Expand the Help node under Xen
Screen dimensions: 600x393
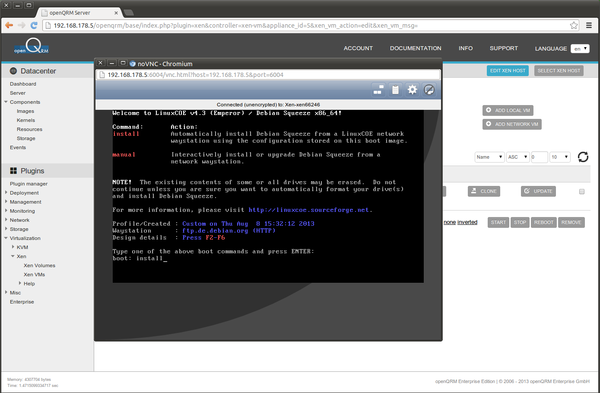[20, 283]
